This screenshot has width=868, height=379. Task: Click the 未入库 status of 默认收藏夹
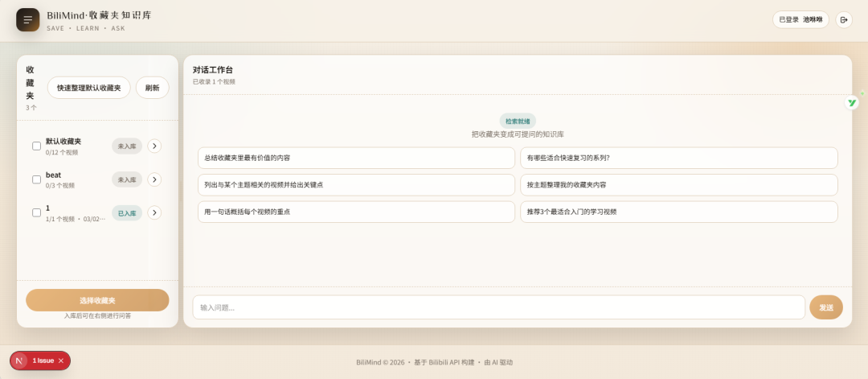(x=127, y=146)
